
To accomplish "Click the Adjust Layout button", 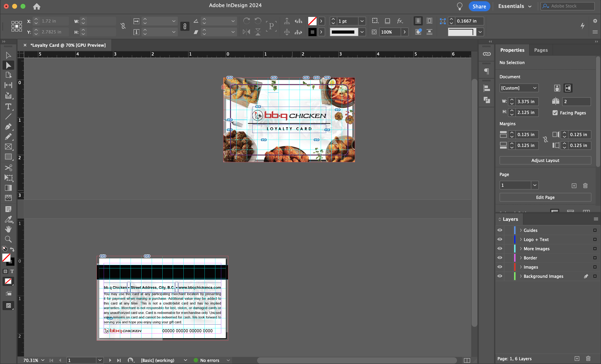I will [545, 160].
